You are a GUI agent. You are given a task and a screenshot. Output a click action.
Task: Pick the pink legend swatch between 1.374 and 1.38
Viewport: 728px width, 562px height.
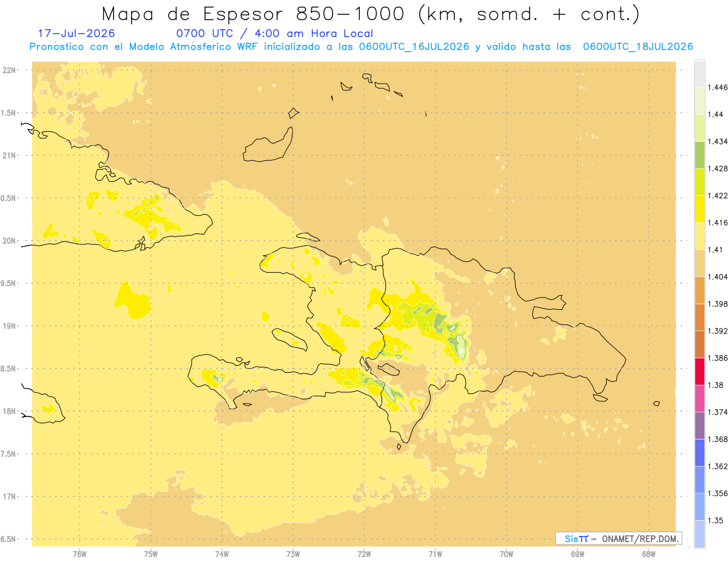pyautogui.click(x=699, y=398)
